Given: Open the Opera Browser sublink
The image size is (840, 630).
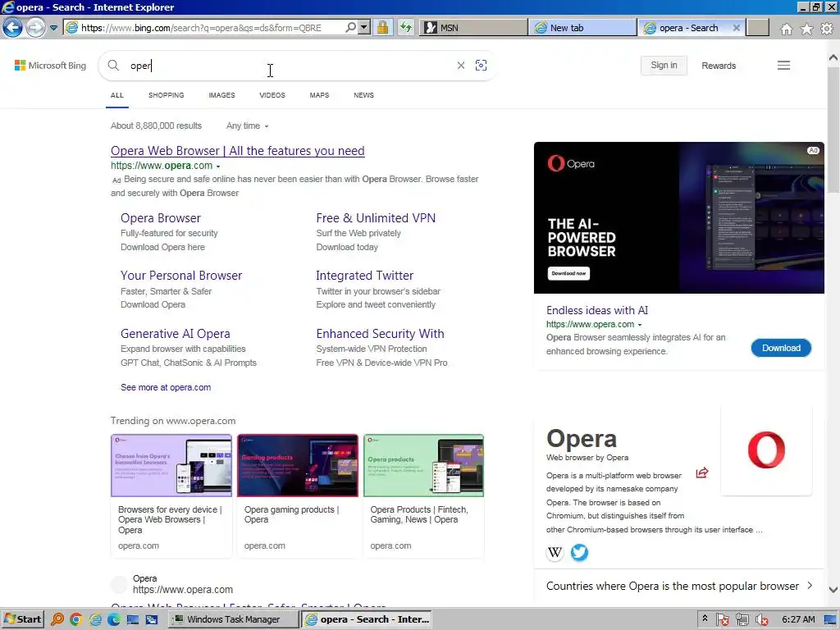Looking at the screenshot, I should [161, 218].
